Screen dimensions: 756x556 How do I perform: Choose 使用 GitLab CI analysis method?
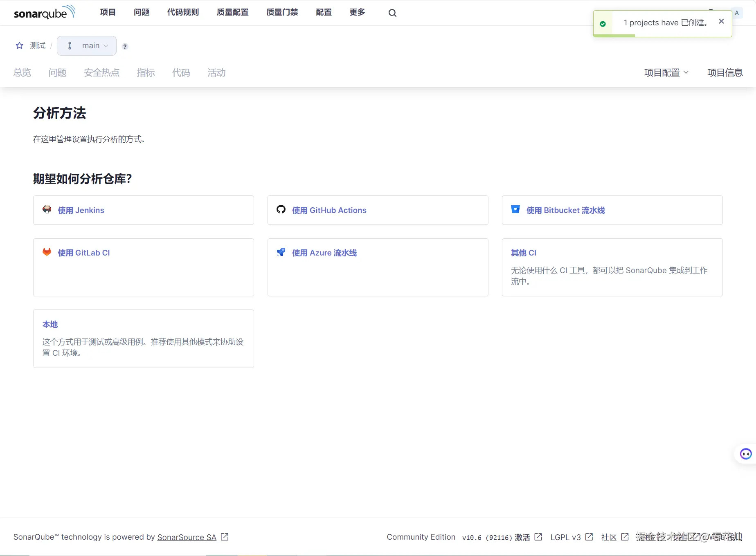[x=144, y=267]
